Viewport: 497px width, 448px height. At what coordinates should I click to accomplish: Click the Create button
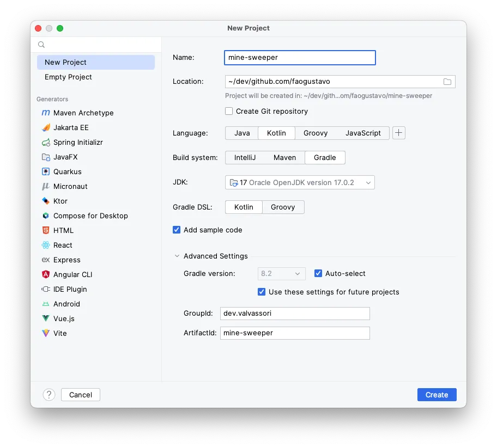(x=437, y=395)
